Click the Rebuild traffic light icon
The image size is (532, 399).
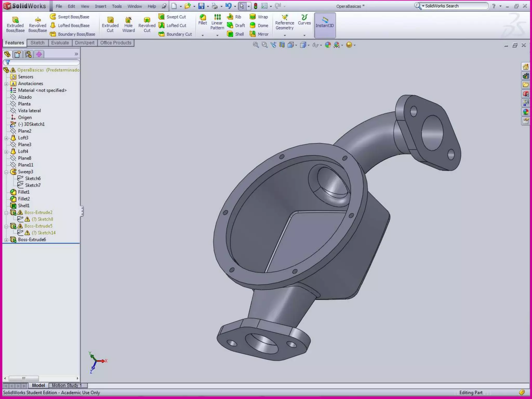point(256,6)
